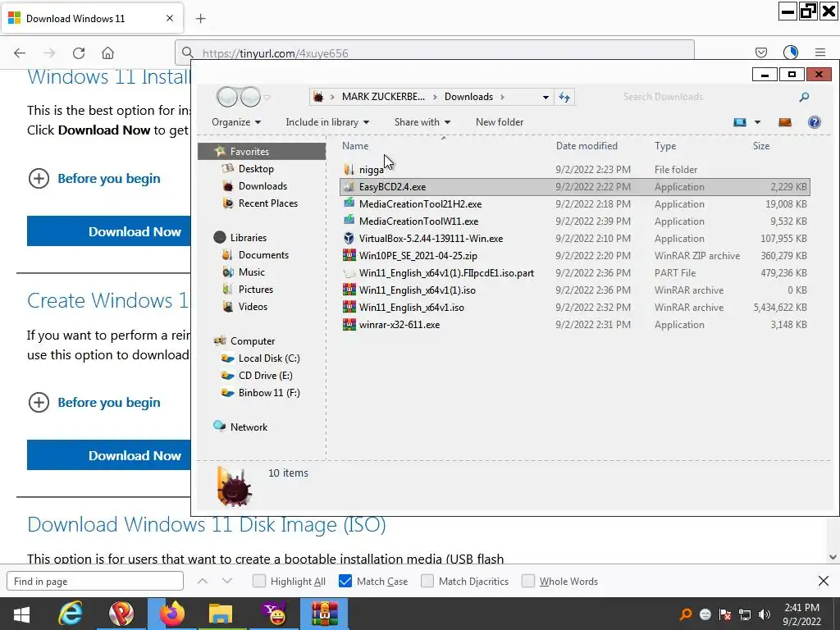This screenshot has height=630, width=840.
Task: Toggle the preview pane icon in Explorer
Action: (x=785, y=122)
